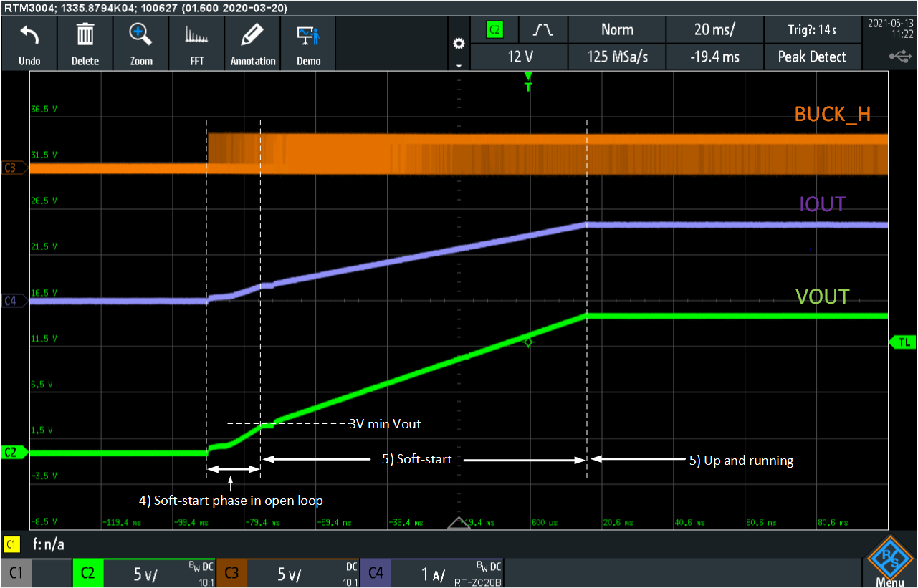
Task: Open the R&S Menu button
Action: [889, 562]
